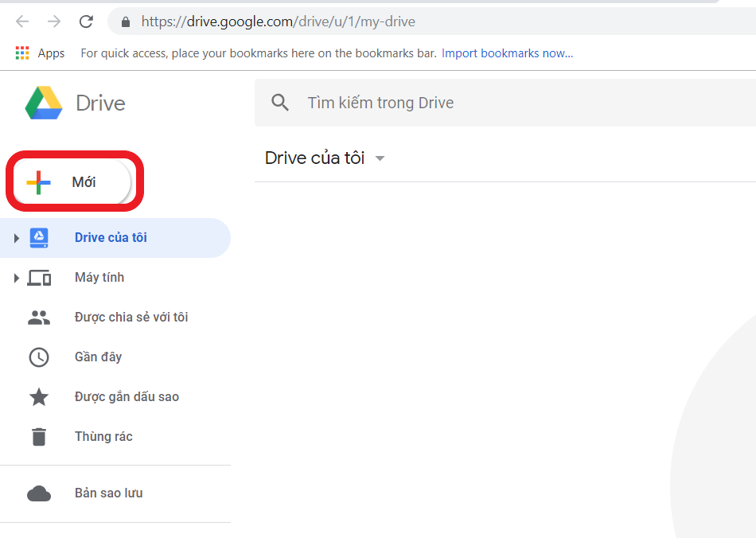Expand the Drive của tôi tree arrow
This screenshot has height=538, width=756.
16,237
